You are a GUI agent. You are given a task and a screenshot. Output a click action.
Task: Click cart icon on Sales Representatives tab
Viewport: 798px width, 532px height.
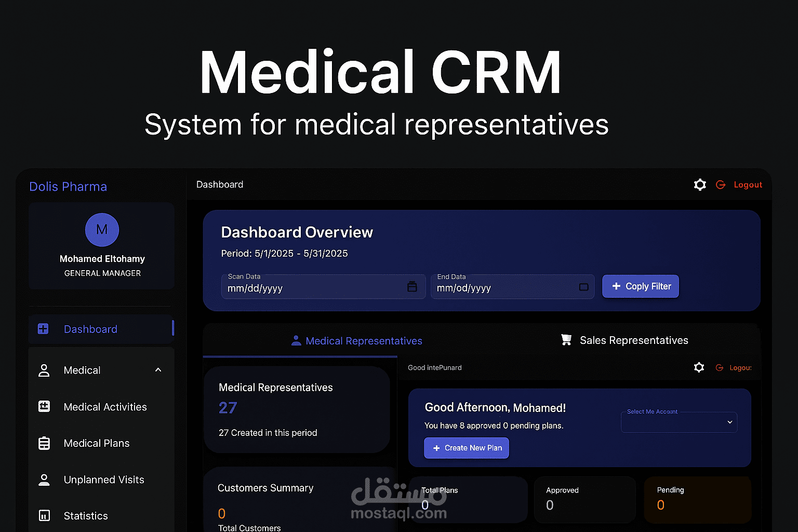pos(566,340)
